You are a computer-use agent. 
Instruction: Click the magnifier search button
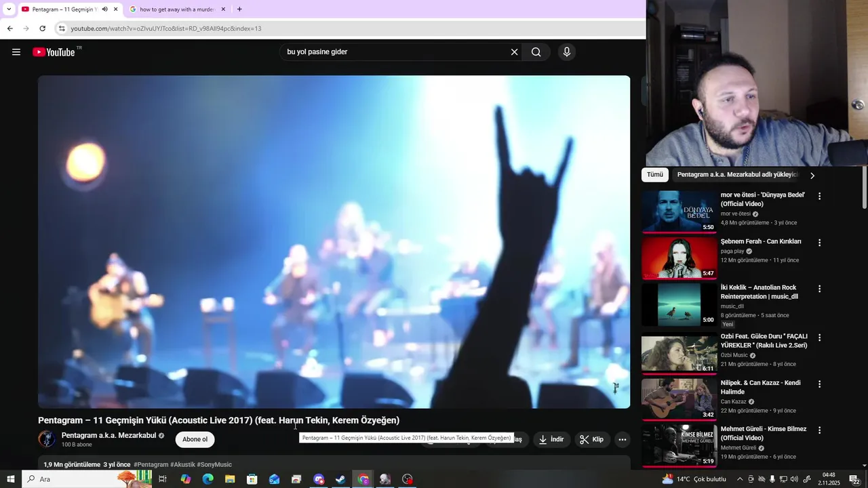pyautogui.click(x=536, y=52)
